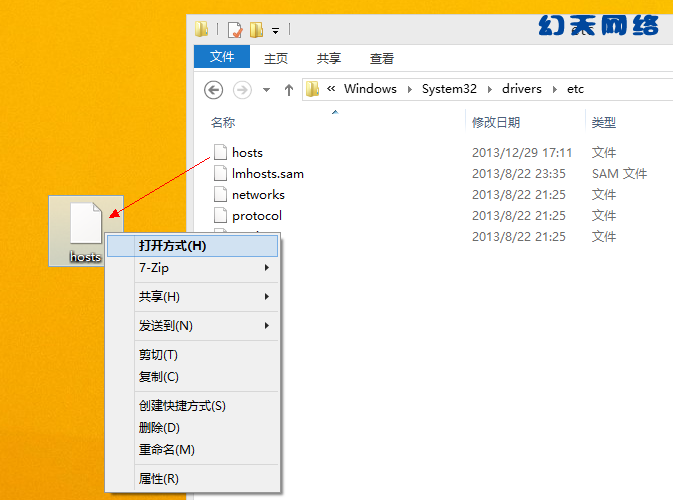Viewport: 673px width, 500px height.
Task: Click the Properties icon in the quick access toolbar
Action: (x=235, y=29)
